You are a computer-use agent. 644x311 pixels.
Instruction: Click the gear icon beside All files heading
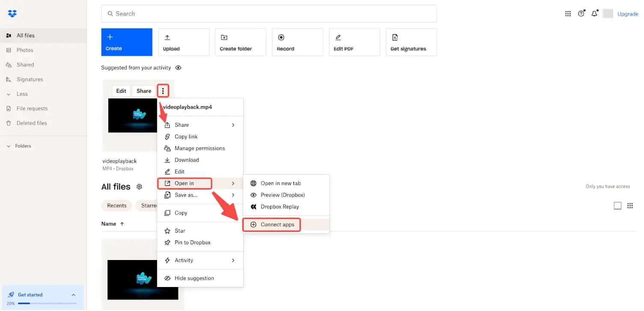pos(139,186)
